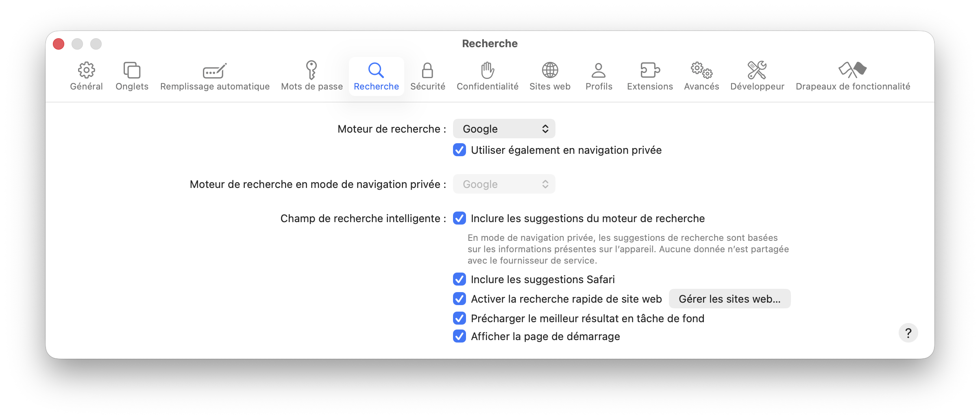Switch to the Profils tab
Viewport: 980px width, 419px height.
599,76
